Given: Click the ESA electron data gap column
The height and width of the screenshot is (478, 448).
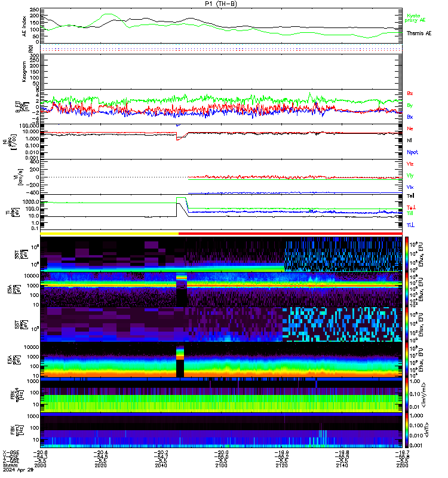Looking at the screenshot, I should [180, 361].
